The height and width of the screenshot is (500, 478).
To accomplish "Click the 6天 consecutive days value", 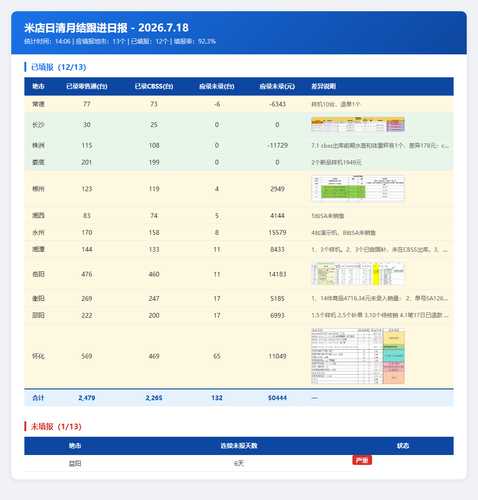I will (x=239, y=464).
